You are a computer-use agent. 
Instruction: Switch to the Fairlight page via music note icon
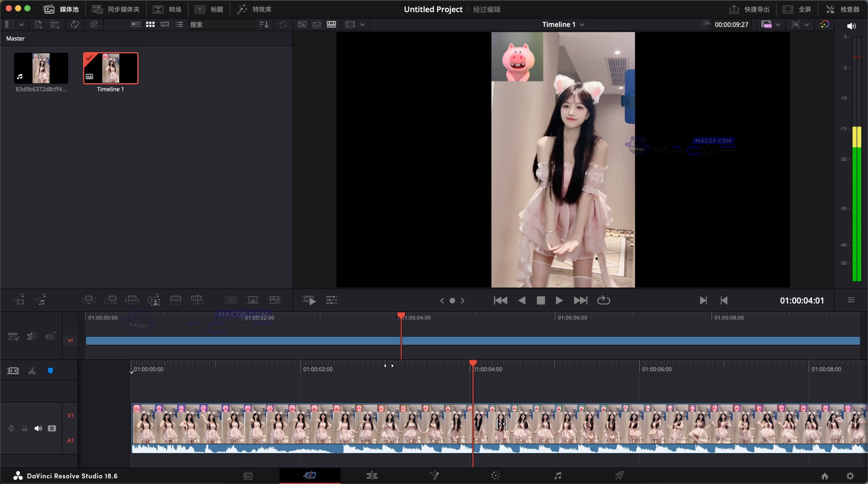click(559, 476)
